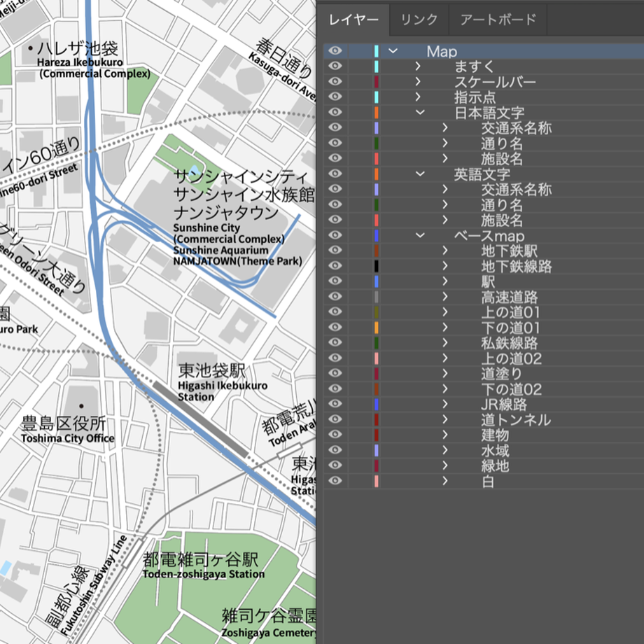This screenshot has height=644, width=644.
Task: Click the 雑司ケ谷霊園 cemetery label
Action: tap(269, 616)
